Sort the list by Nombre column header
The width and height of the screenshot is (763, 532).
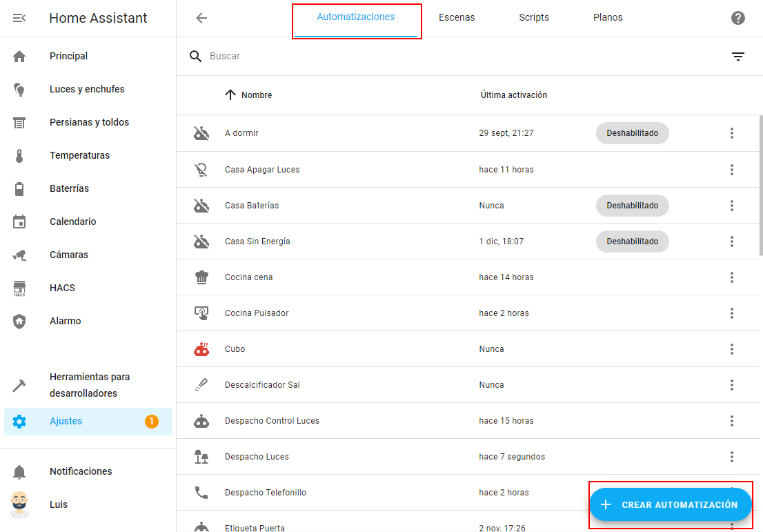[256, 95]
